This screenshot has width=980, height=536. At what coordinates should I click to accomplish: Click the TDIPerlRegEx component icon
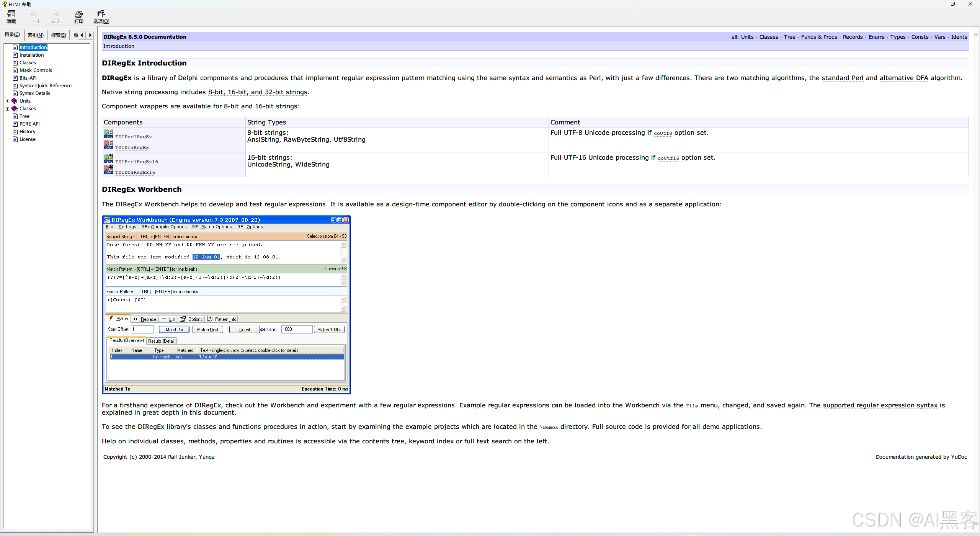click(x=108, y=134)
